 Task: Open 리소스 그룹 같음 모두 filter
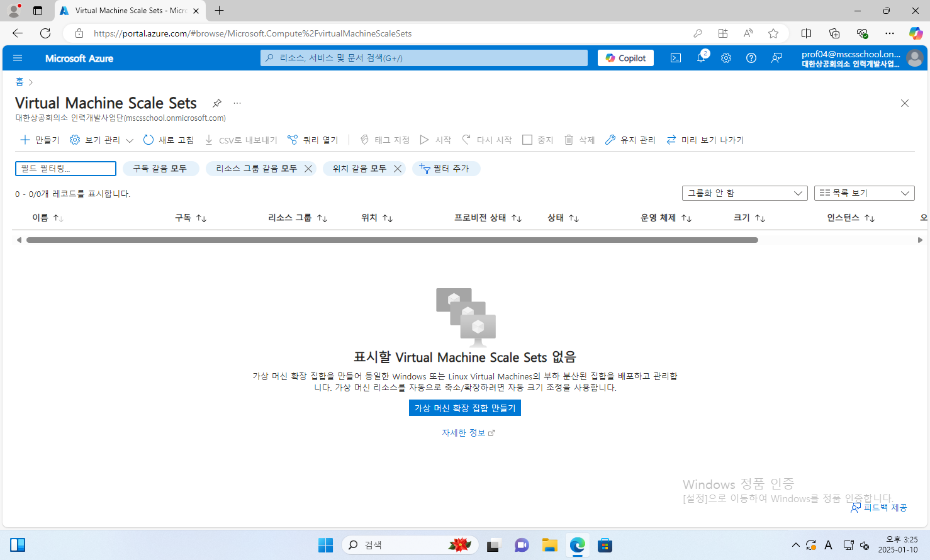tap(256, 169)
